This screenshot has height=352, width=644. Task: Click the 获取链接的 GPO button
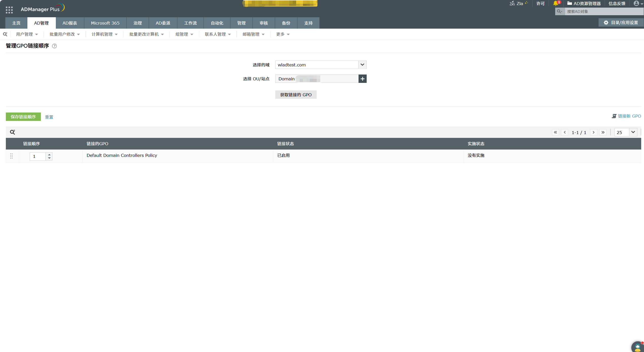tap(296, 95)
